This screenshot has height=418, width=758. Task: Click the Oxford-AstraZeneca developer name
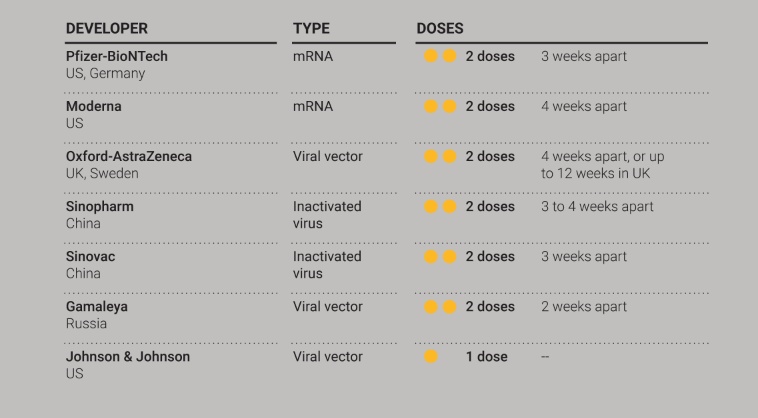pos(129,157)
